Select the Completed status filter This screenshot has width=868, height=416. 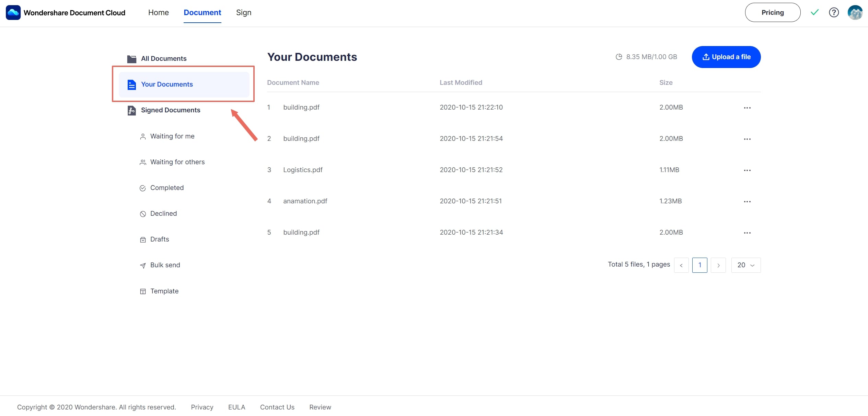click(x=166, y=187)
